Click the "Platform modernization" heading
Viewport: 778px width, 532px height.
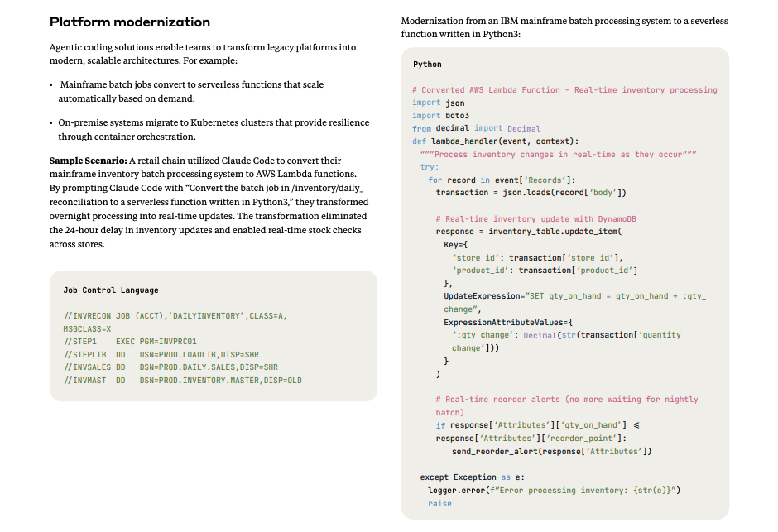130,22
